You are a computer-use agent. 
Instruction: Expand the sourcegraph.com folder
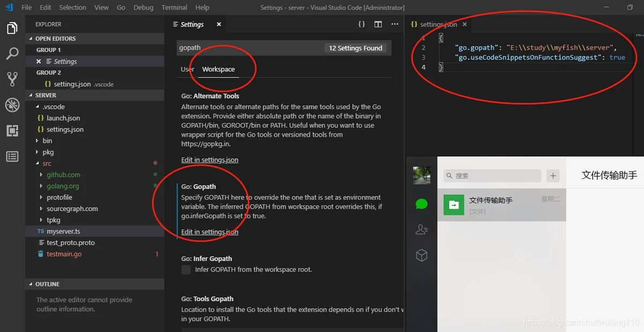(42, 209)
